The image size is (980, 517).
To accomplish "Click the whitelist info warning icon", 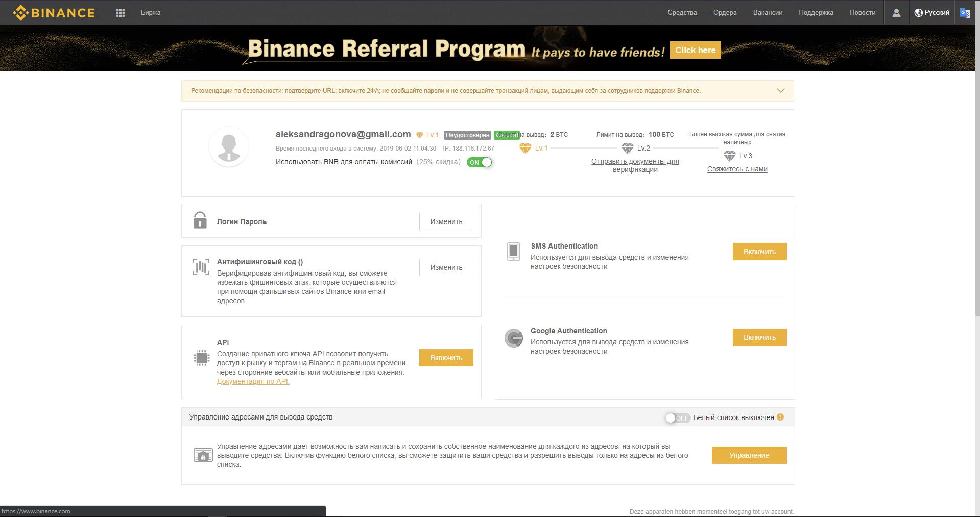I will (780, 417).
